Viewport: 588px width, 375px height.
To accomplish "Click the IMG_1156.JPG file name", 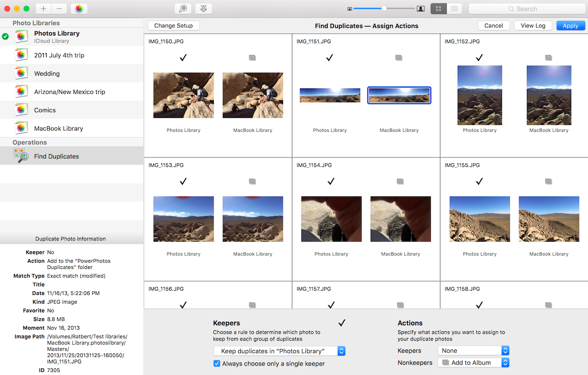I will [x=166, y=289].
